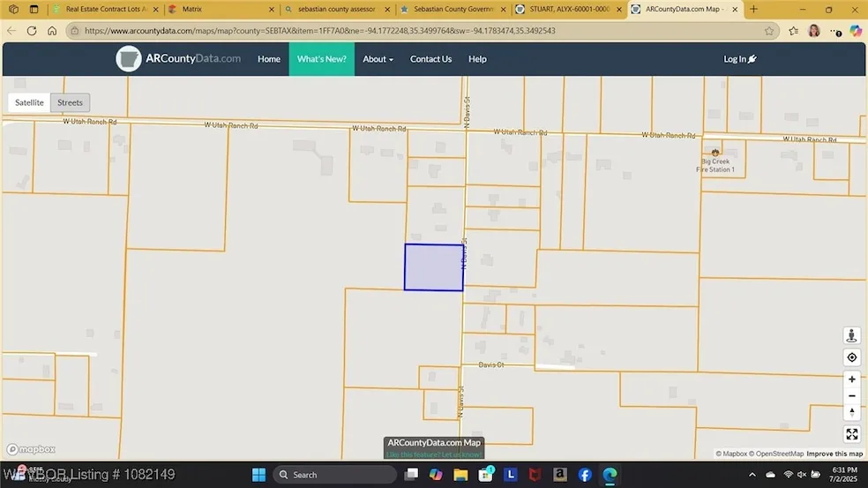Toggle the muted volume icon in tray
Viewport: 868px width, 488px height.
tap(804, 475)
